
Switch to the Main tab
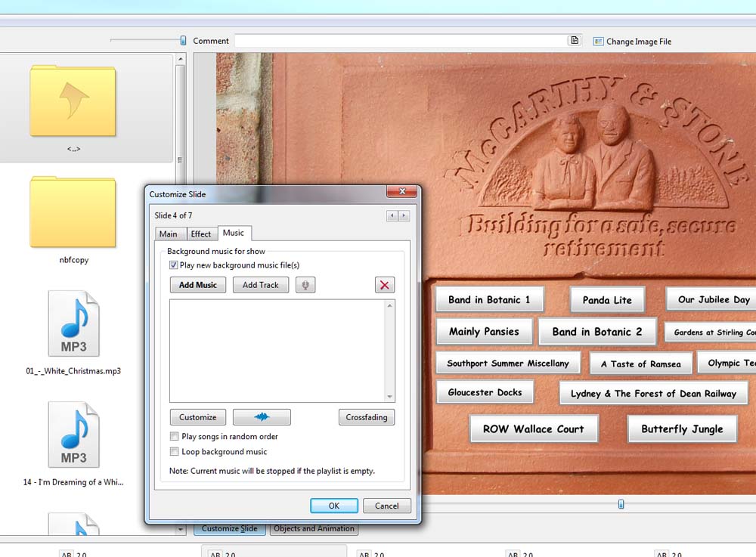point(169,234)
